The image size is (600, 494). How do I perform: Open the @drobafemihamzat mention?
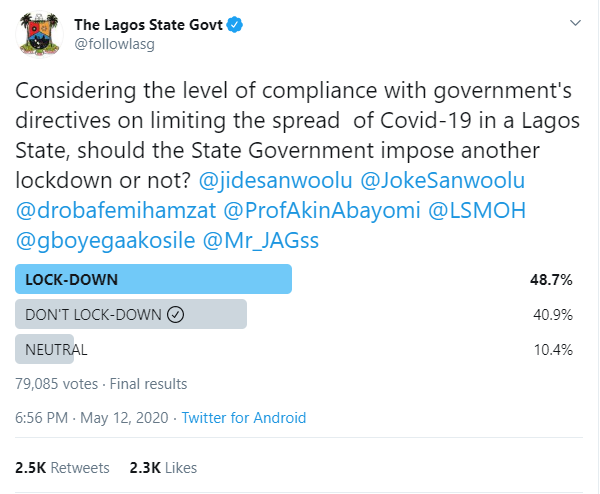tap(116, 210)
